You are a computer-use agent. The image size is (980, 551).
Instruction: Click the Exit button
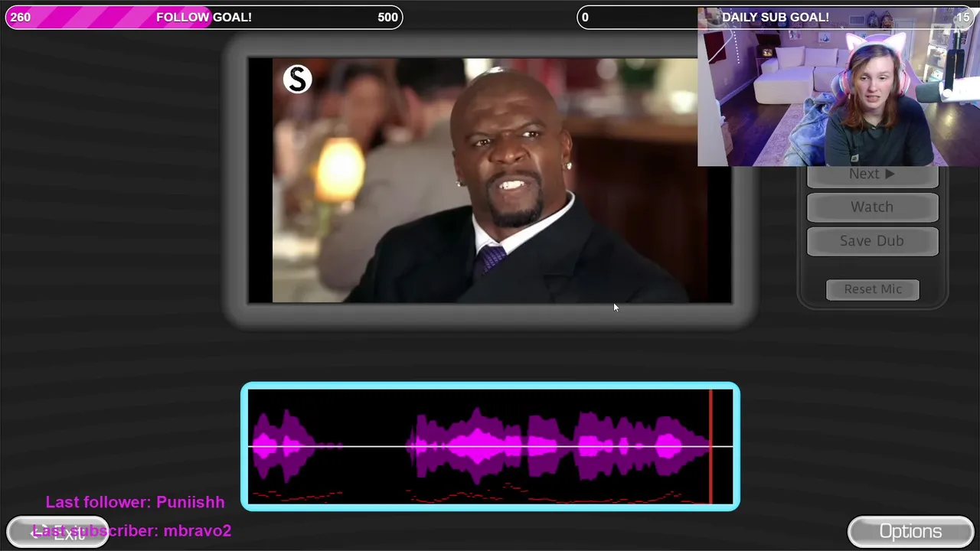58,533
